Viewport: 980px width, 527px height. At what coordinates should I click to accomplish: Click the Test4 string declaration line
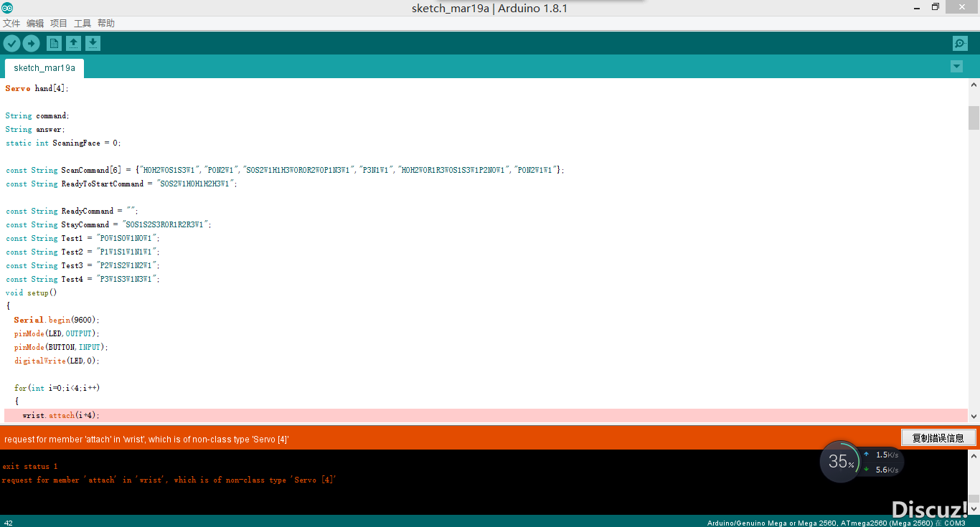click(x=83, y=279)
